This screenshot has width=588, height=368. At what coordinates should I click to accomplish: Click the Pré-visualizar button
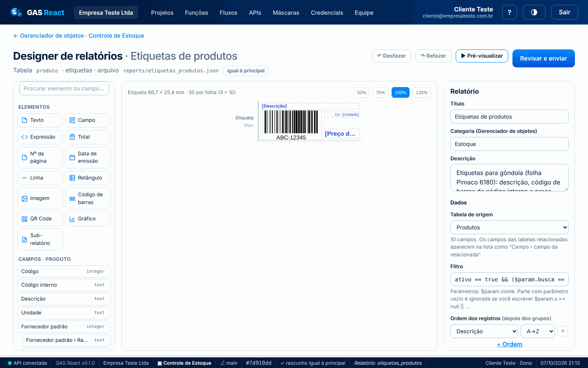click(x=482, y=56)
